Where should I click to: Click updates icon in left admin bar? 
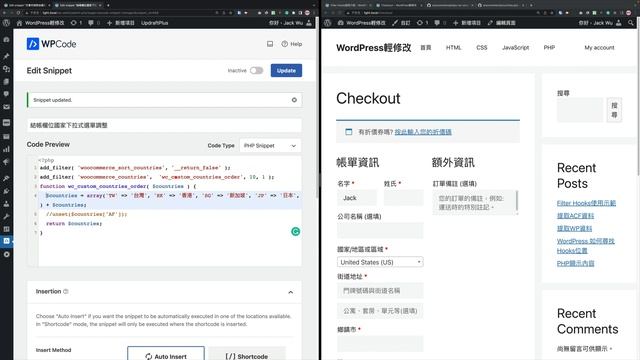click(x=76, y=23)
